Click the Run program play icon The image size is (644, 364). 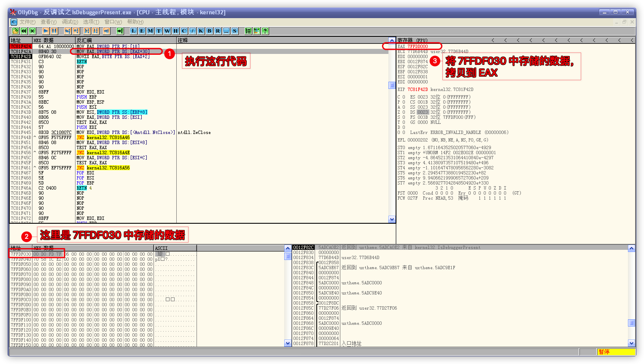click(x=46, y=31)
